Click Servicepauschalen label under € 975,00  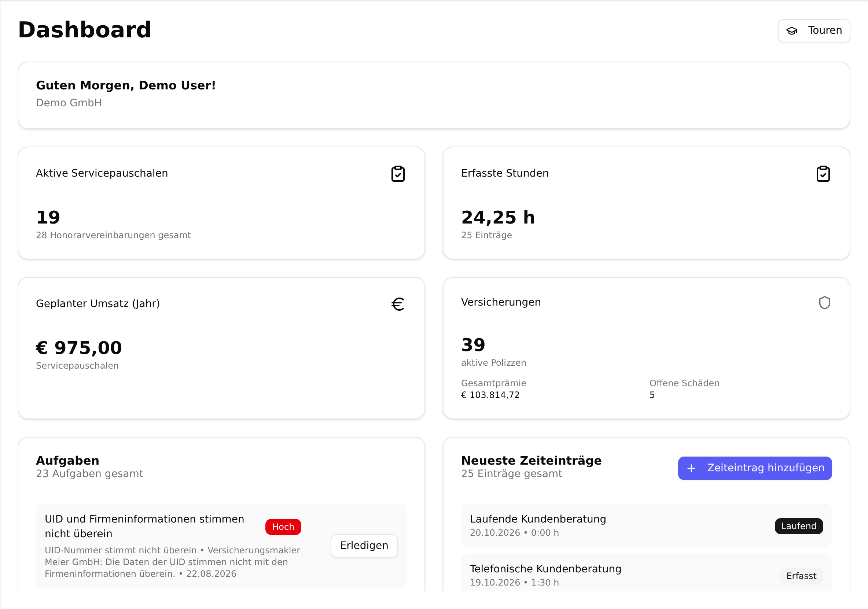pyautogui.click(x=77, y=366)
